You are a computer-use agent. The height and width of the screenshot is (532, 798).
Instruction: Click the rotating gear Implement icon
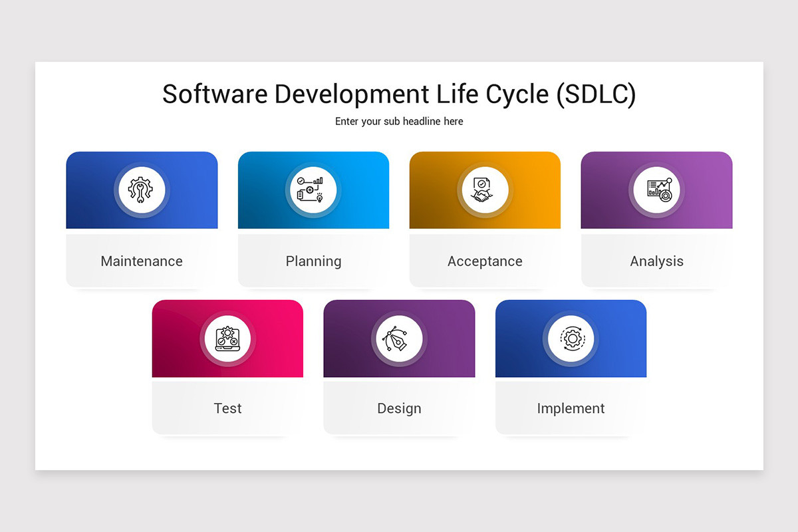[571, 338]
